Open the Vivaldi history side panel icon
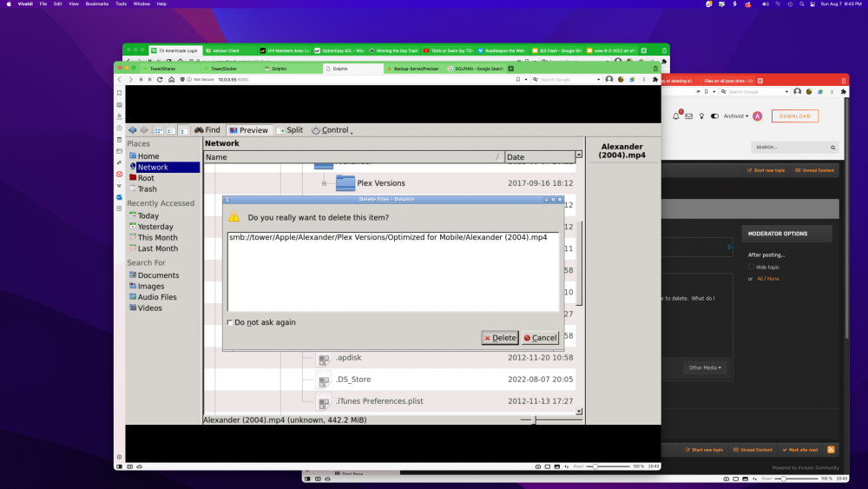The width and height of the screenshot is (868, 489). point(120,128)
